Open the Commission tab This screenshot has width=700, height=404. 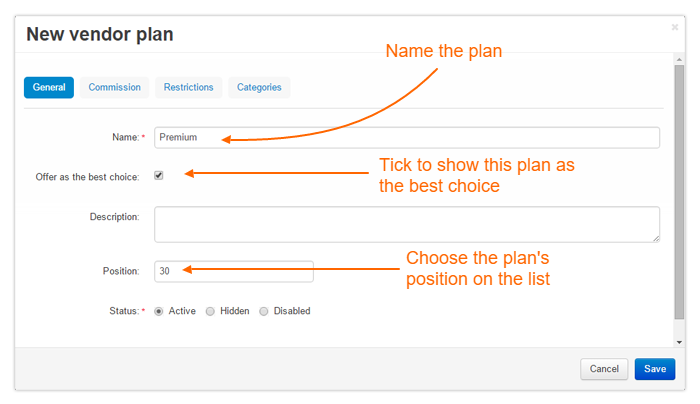pos(114,87)
